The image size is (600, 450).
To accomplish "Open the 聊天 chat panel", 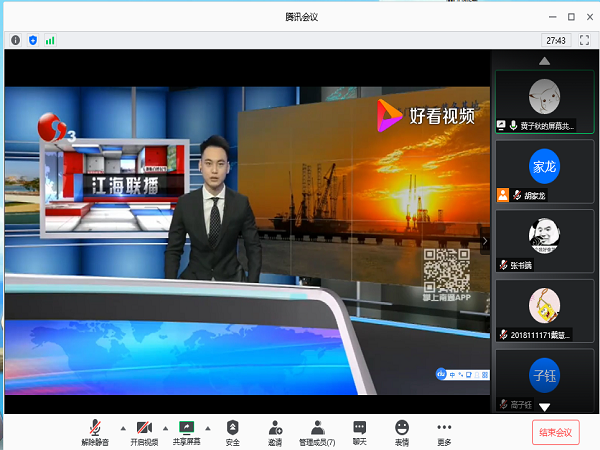I will tap(359, 431).
